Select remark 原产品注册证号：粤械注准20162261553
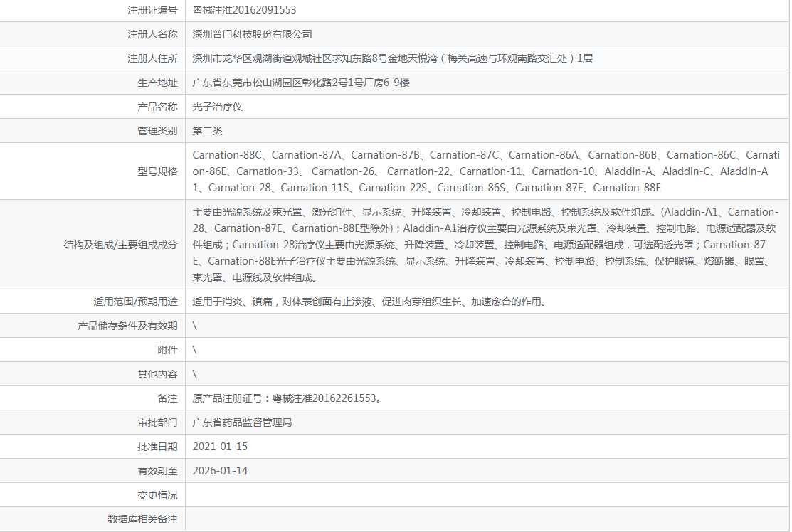Image resolution: width=792 pixels, height=532 pixels. 287,399
